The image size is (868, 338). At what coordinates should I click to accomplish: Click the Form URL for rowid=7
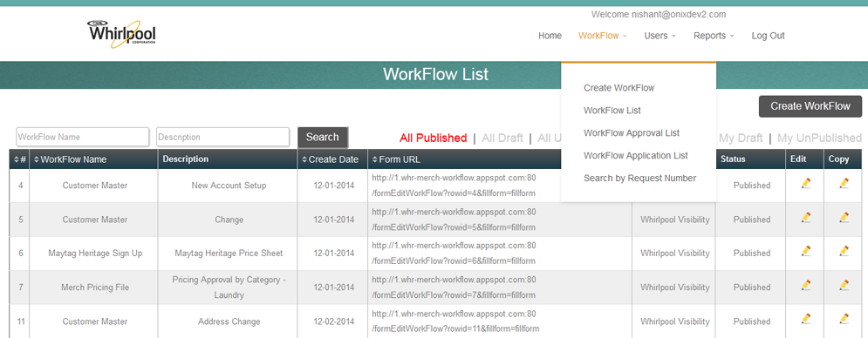[454, 287]
